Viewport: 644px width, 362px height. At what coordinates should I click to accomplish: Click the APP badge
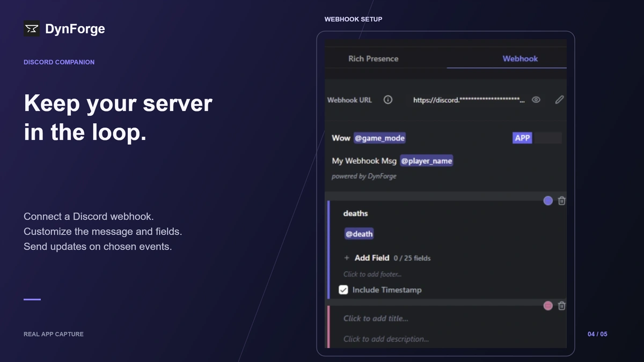click(522, 138)
